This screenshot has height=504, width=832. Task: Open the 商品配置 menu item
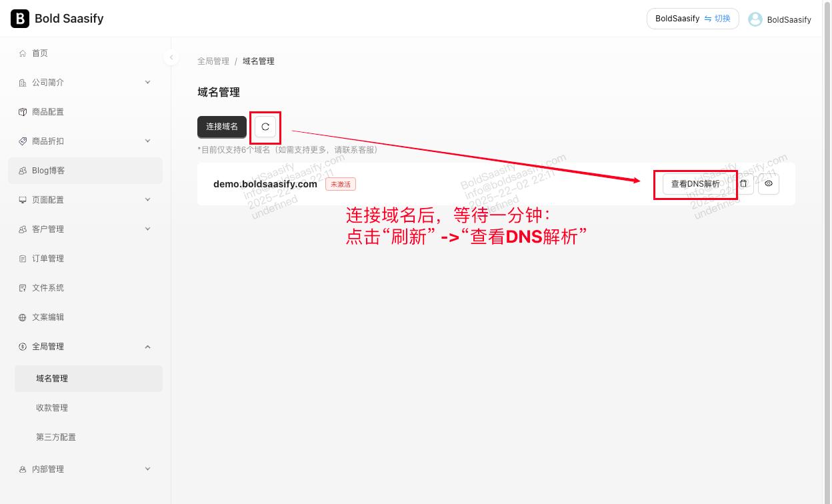tap(85, 112)
